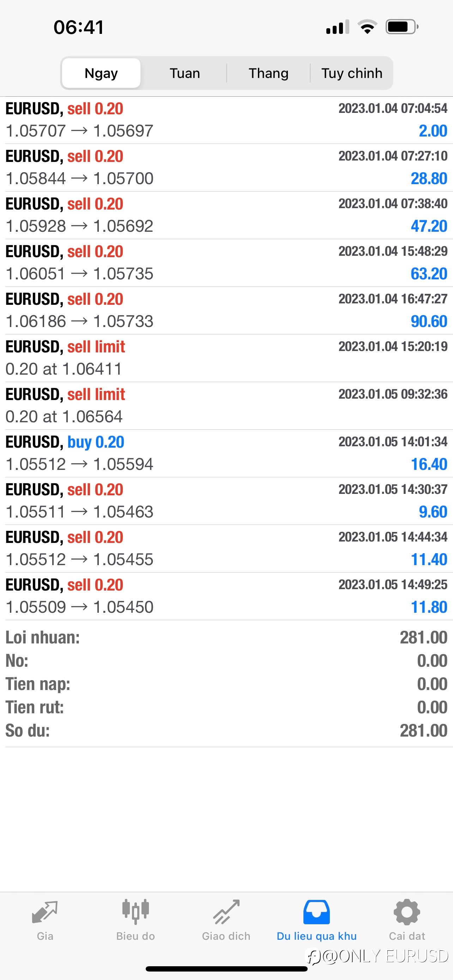This screenshot has width=453, height=980.
Task: Tap the Wi-Fi status icon
Action: click(x=367, y=27)
